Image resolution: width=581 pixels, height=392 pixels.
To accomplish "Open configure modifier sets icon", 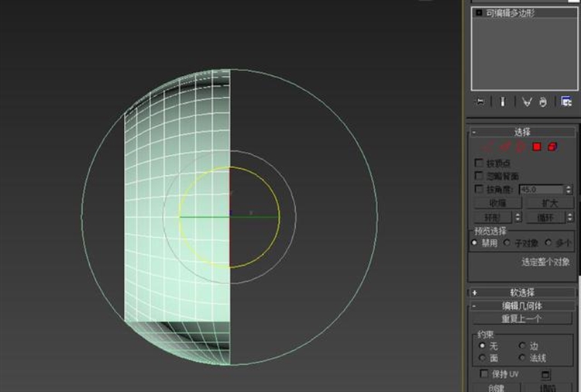I will [x=566, y=101].
